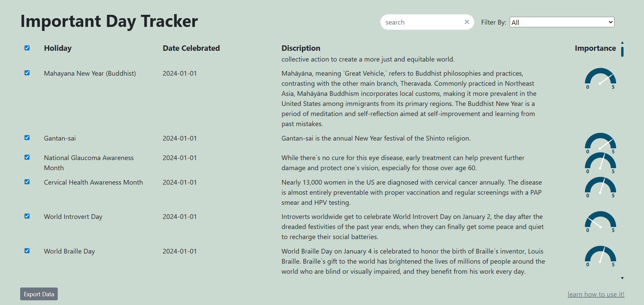
Task: Uncheck the Mahayana New Year checkbox
Action: 27,73
